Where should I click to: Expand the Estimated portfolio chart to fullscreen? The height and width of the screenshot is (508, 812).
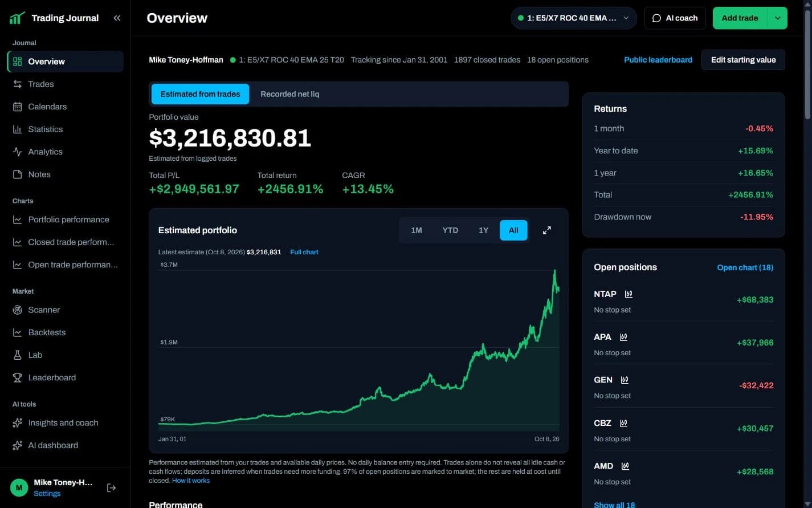[x=546, y=230]
